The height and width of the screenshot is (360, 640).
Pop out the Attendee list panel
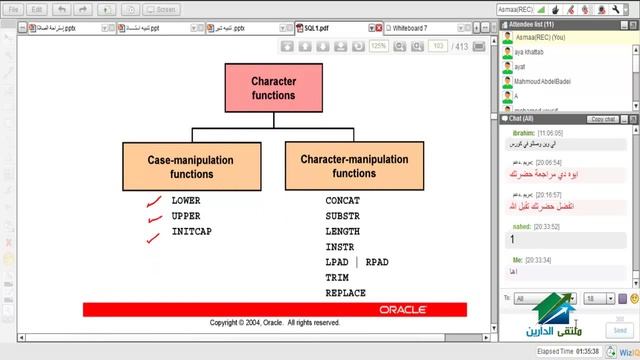point(633,25)
